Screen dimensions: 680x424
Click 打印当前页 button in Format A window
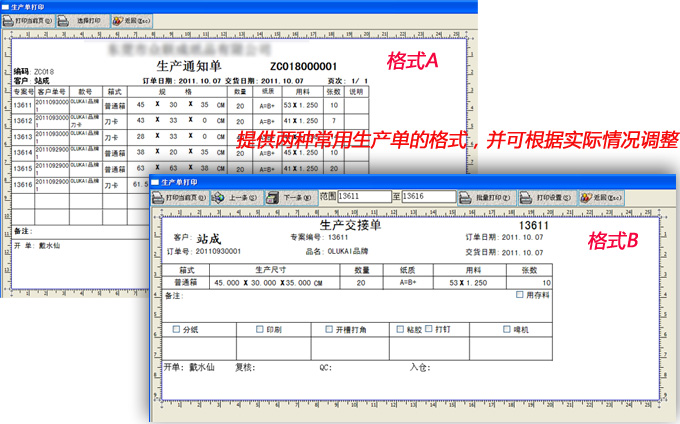pyautogui.click(x=28, y=20)
